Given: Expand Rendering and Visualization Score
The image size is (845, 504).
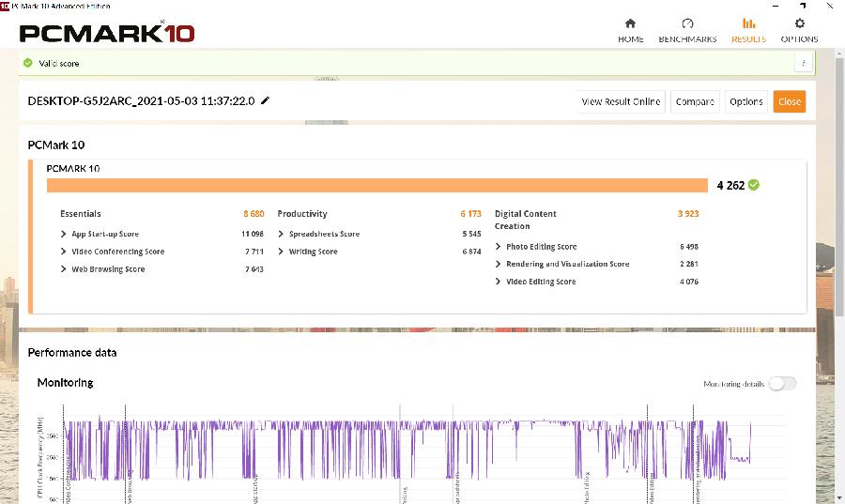Looking at the screenshot, I should pyautogui.click(x=499, y=264).
